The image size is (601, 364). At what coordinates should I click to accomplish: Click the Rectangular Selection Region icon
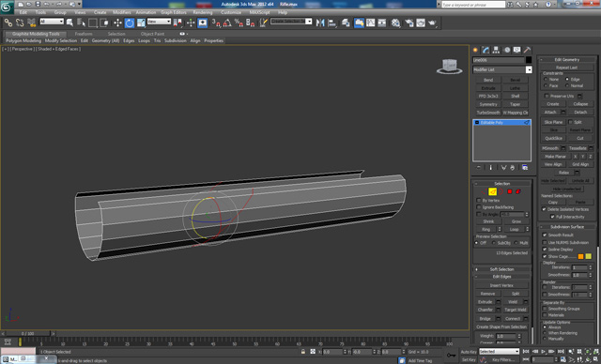click(92, 23)
